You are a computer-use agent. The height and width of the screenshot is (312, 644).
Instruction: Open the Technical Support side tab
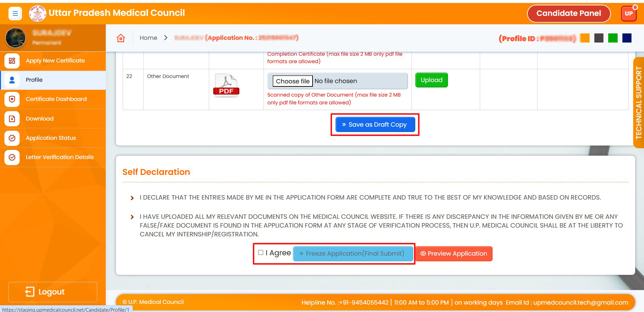click(638, 103)
